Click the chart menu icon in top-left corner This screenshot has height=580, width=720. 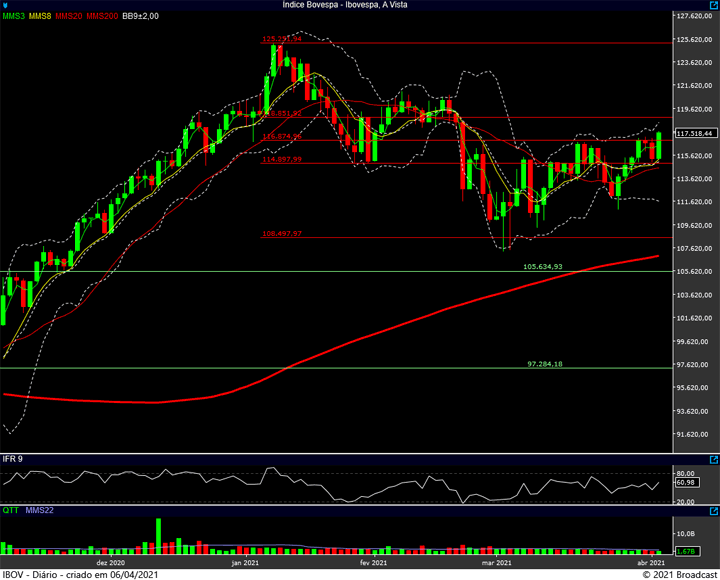pos(5,5)
